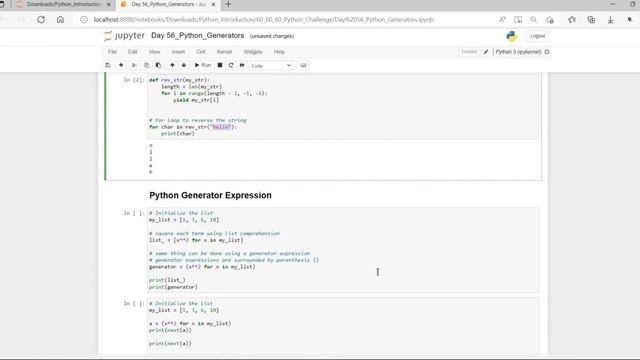Click the Trusted notebook indicator
Image resolution: width=640 pixels, height=360 pixels.
(x=469, y=51)
